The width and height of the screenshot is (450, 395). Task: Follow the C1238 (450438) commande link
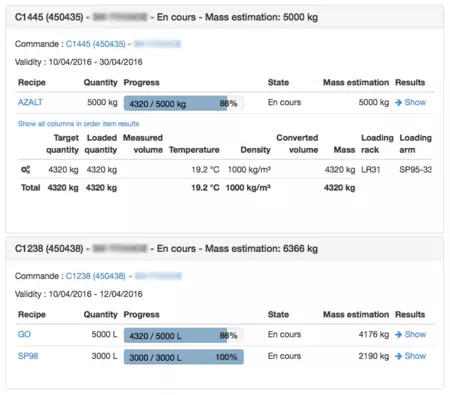95,276
